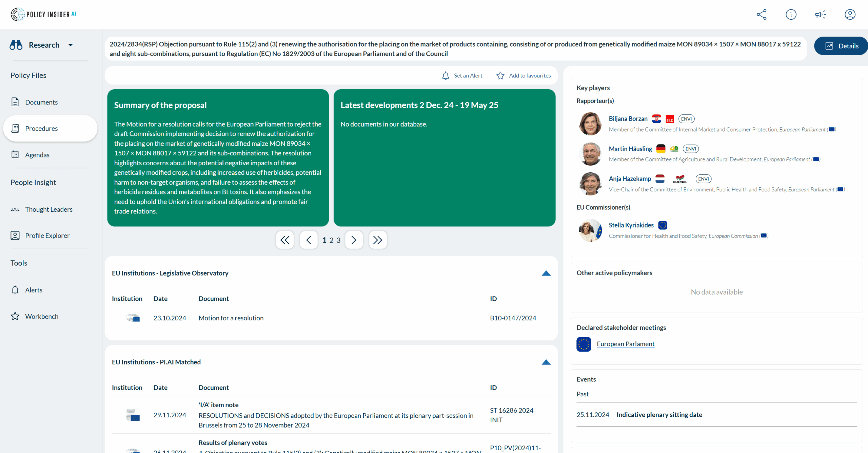Go to last page double-chevron
The image size is (868, 453).
(x=377, y=240)
